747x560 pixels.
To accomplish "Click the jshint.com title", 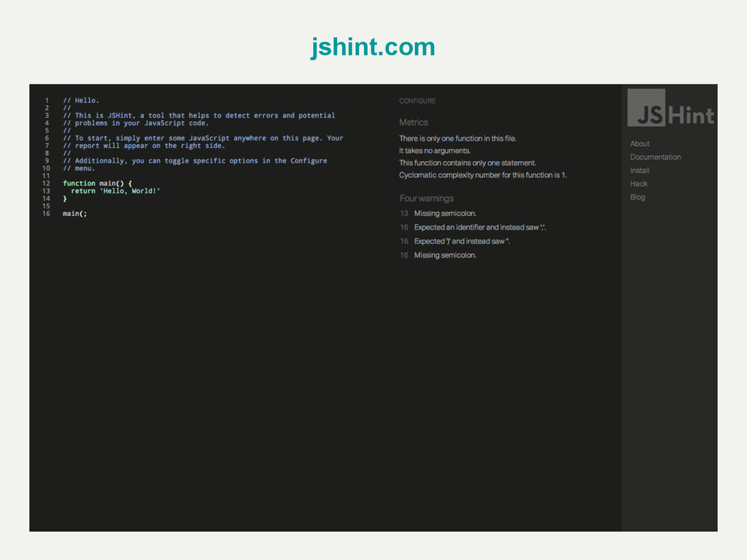I will coord(373,47).
